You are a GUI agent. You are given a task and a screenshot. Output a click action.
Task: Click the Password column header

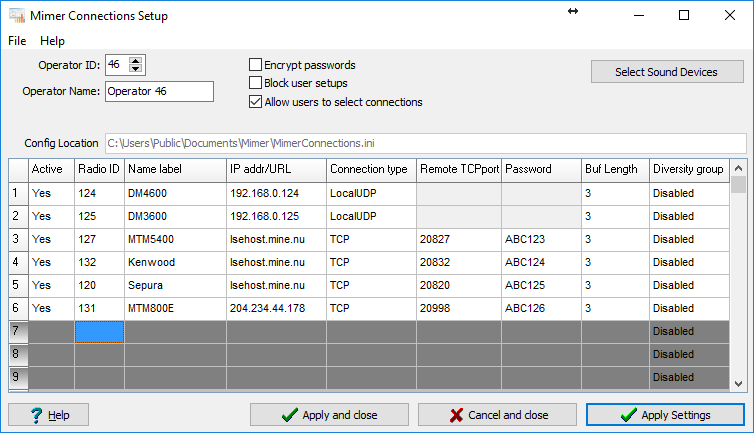coord(541,169)
